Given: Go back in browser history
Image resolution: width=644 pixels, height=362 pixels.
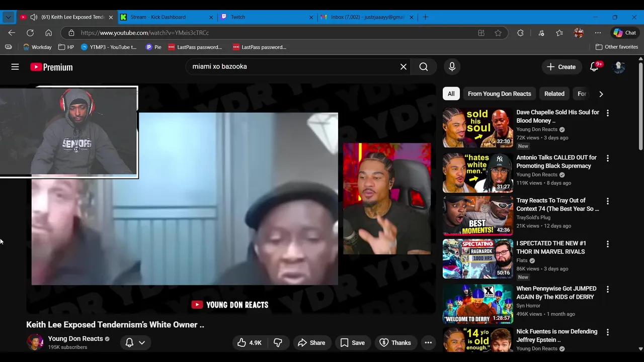Looking at the screenshot, I should [12, 33].
